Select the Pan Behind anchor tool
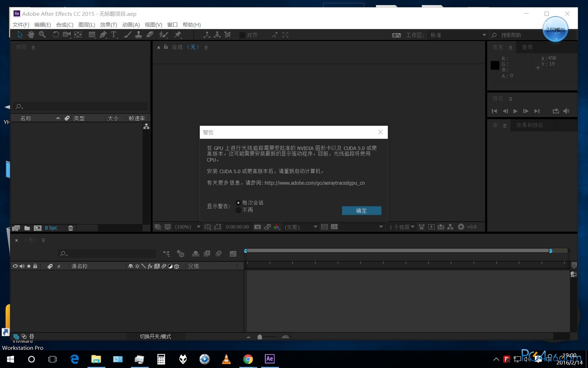The height and width of the screenshot is (368, 588). tap(78, 35)
